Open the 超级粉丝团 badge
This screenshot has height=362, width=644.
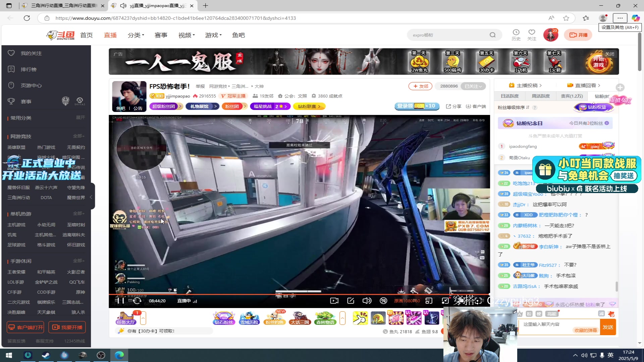click(166, 106)
